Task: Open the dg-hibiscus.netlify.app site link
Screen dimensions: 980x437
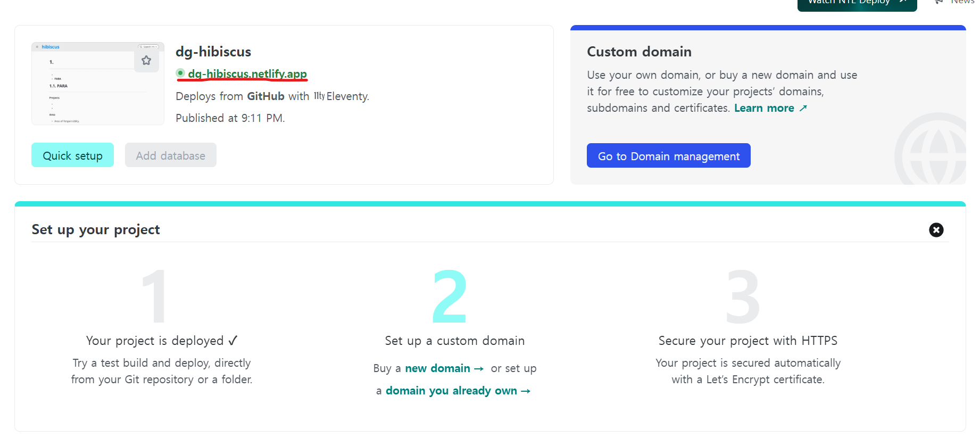Action: [247, 74]
